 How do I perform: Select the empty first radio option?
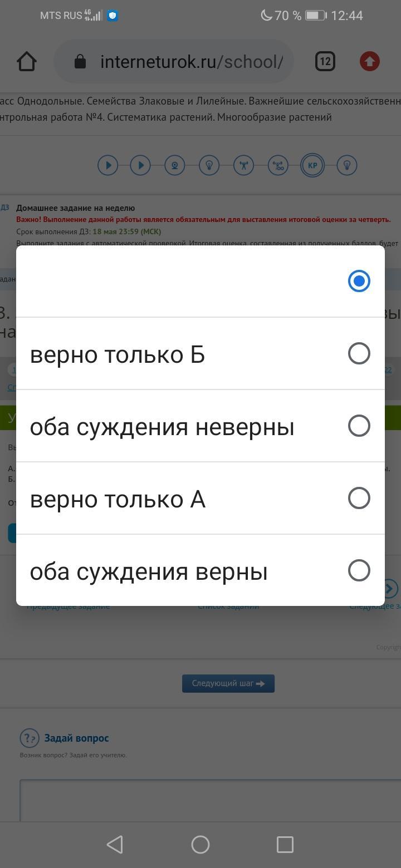tap(359, 281)
